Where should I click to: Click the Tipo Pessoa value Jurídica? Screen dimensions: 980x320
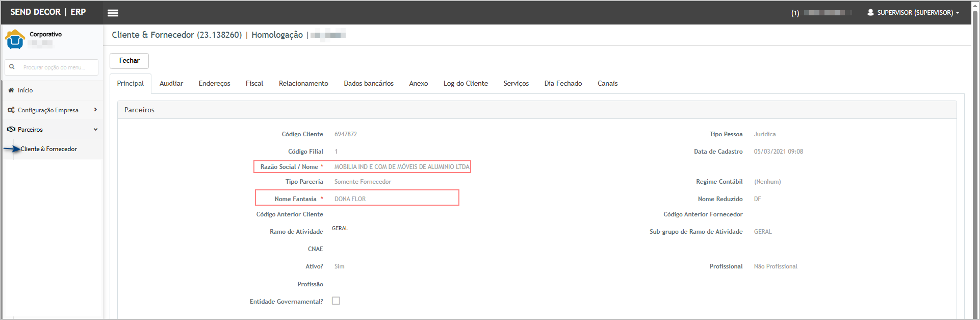pos(765,134)
